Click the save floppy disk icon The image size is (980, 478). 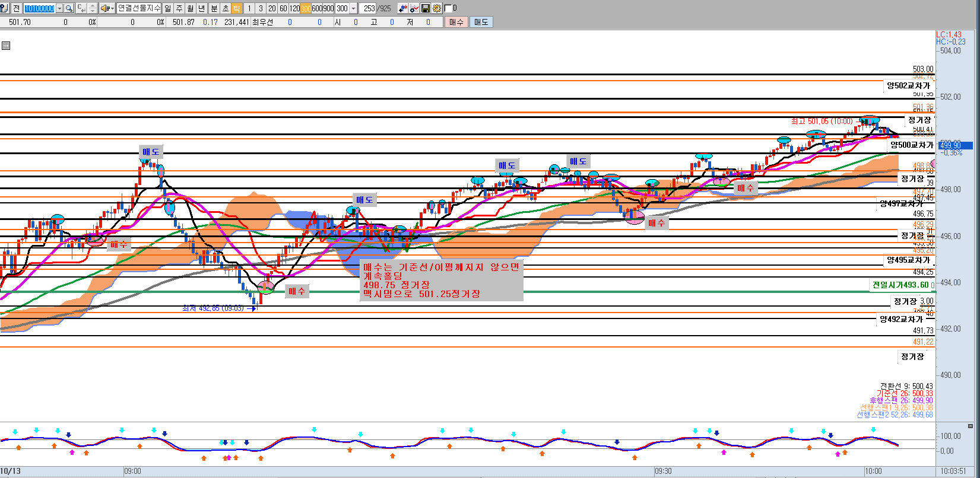click(x=426, y=8)
